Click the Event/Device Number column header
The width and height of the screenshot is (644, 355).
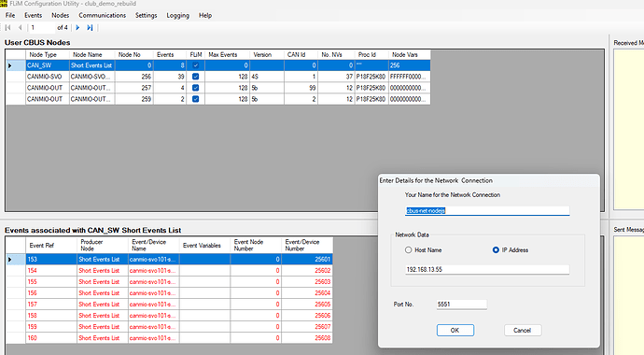tap(307, 246)
